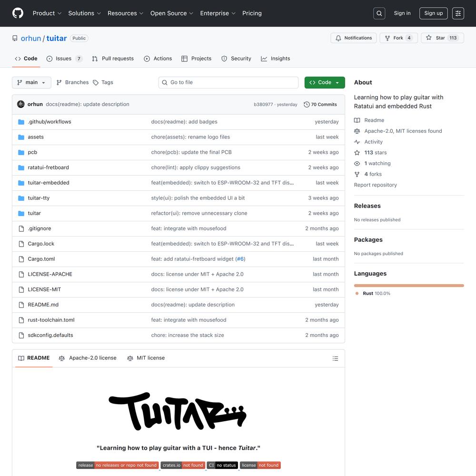This screenshot has height=476, width=476.
Task: Open the LICENSE-APACHE file
Action: coord(50,274)
